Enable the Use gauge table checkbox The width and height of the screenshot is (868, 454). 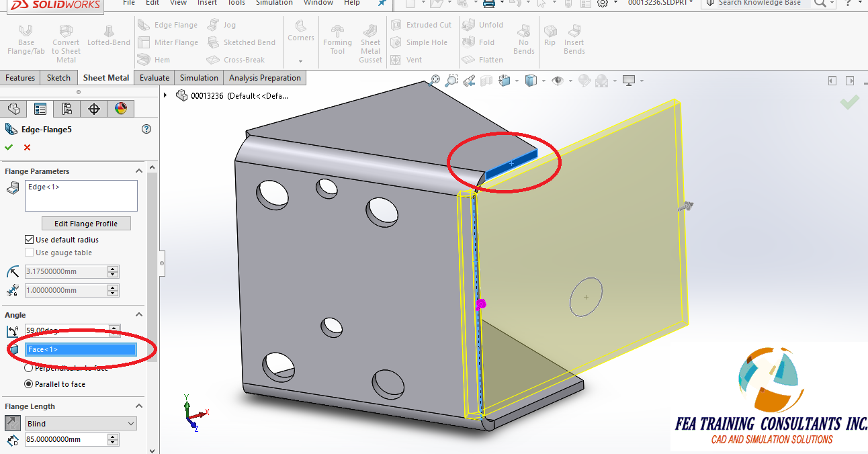click(x=28, y=253)
